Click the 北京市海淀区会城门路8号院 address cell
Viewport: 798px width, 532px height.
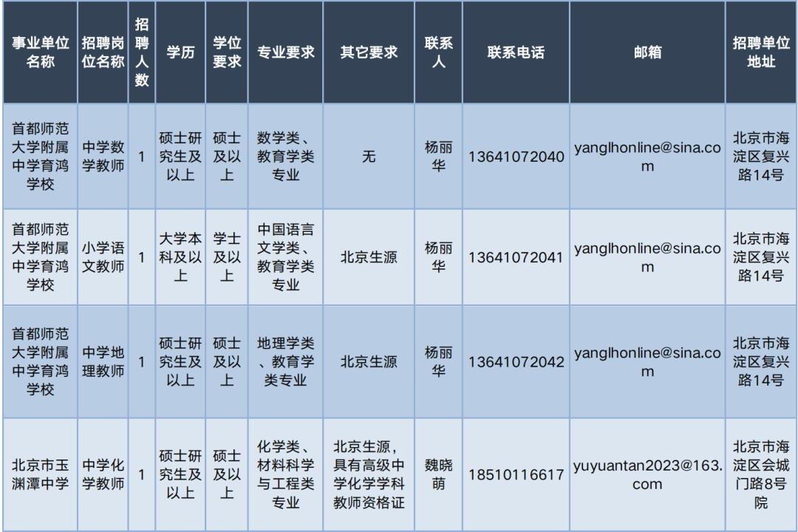[x=761, y=474]
